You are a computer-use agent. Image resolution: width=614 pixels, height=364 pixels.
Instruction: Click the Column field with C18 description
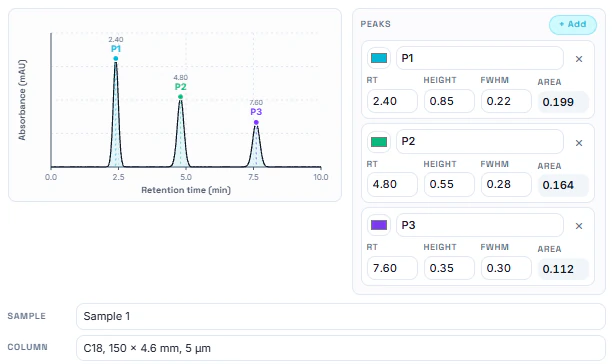point(341,348)
